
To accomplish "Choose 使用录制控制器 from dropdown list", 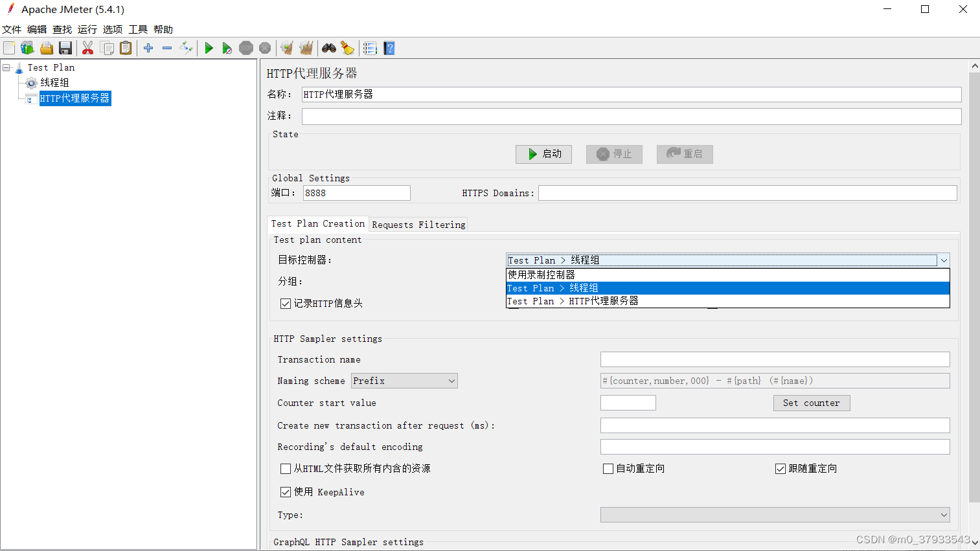I will pyautogui.click(x=727, y=275).
